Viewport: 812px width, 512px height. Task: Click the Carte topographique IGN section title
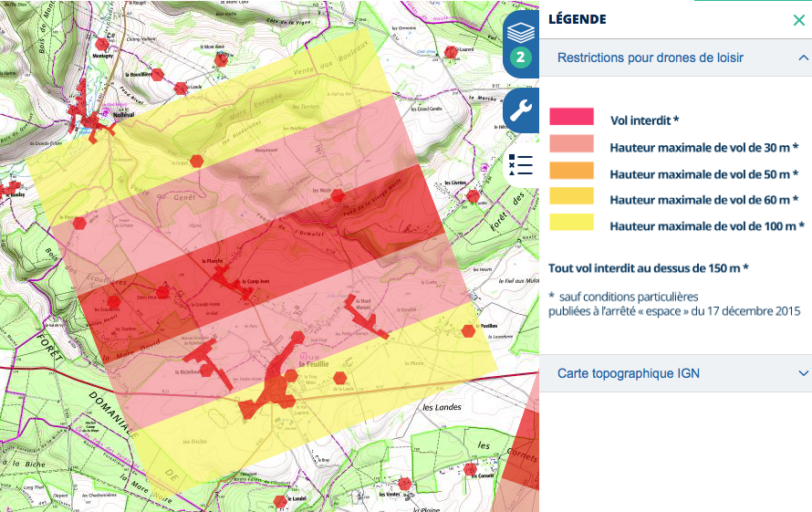pos(629,373)
